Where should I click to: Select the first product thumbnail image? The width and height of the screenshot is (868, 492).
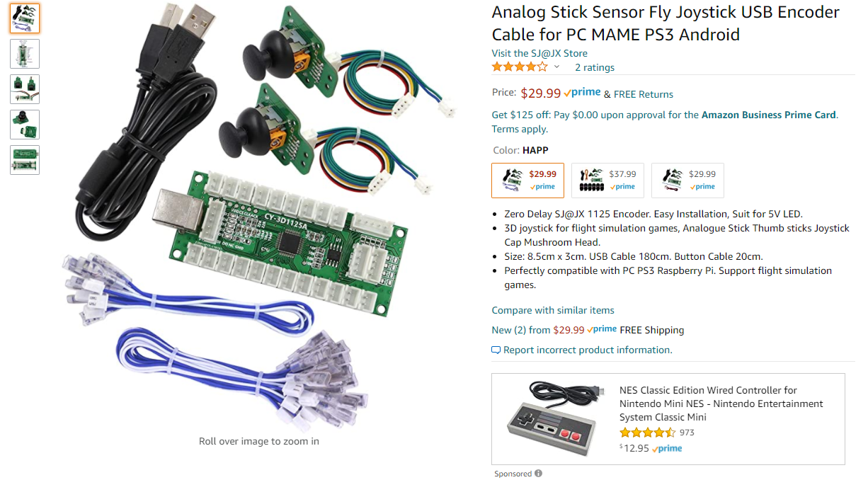point(25,18)
